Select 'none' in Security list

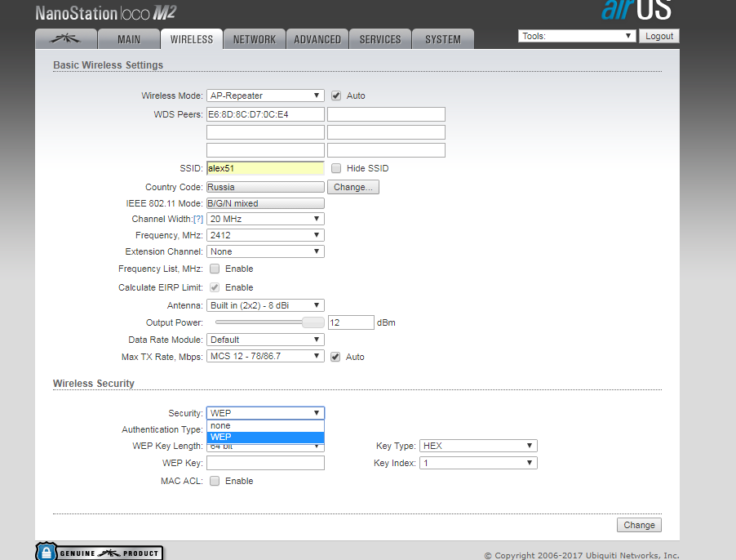click(265, 426)
